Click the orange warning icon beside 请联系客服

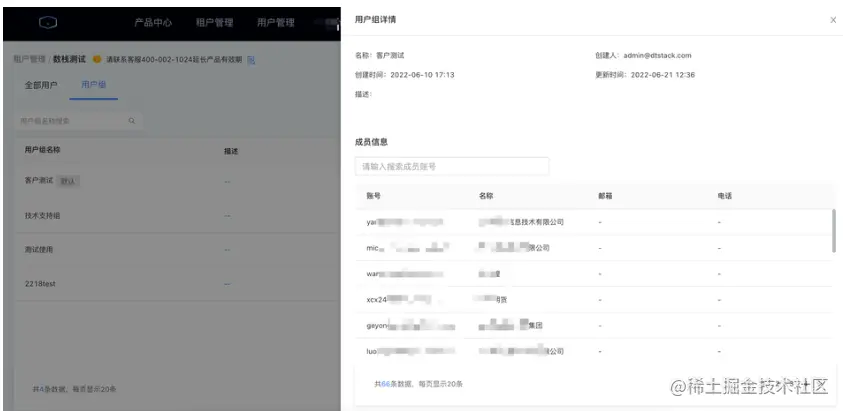tap(97, 59)
